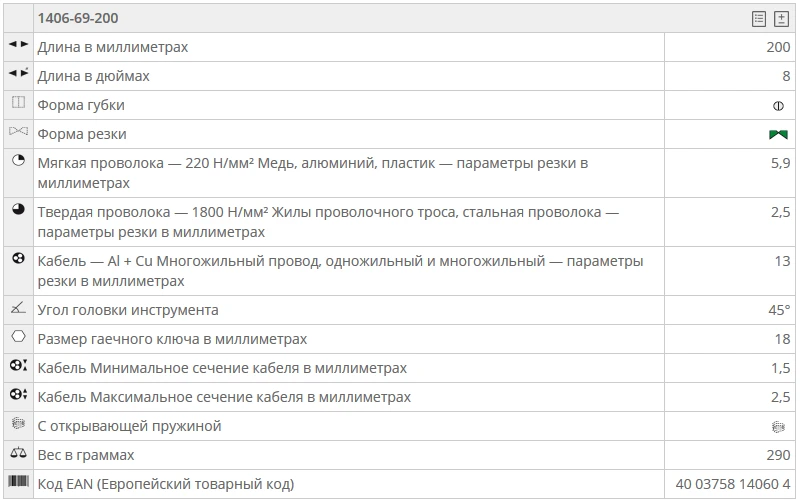Click the 'Длина в дюймах' row label
The height and width of the screenshot is (504, 800).
click(x=94, y=76)
